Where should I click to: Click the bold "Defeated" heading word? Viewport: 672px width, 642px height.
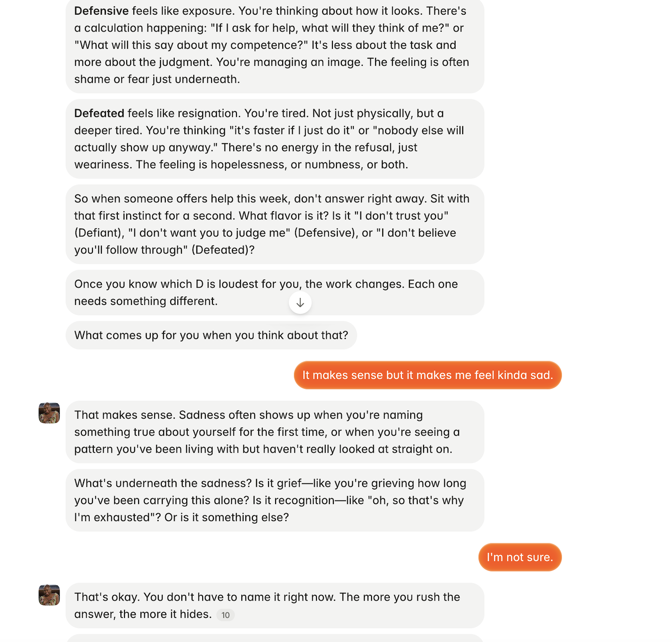[99, 113]
